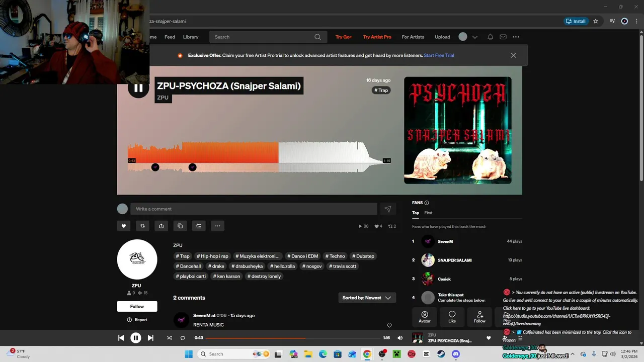The width and height of the screenshot is (644, 362).
Task: Expand profile avatar dropdown chevron
Action: [474, 37]
